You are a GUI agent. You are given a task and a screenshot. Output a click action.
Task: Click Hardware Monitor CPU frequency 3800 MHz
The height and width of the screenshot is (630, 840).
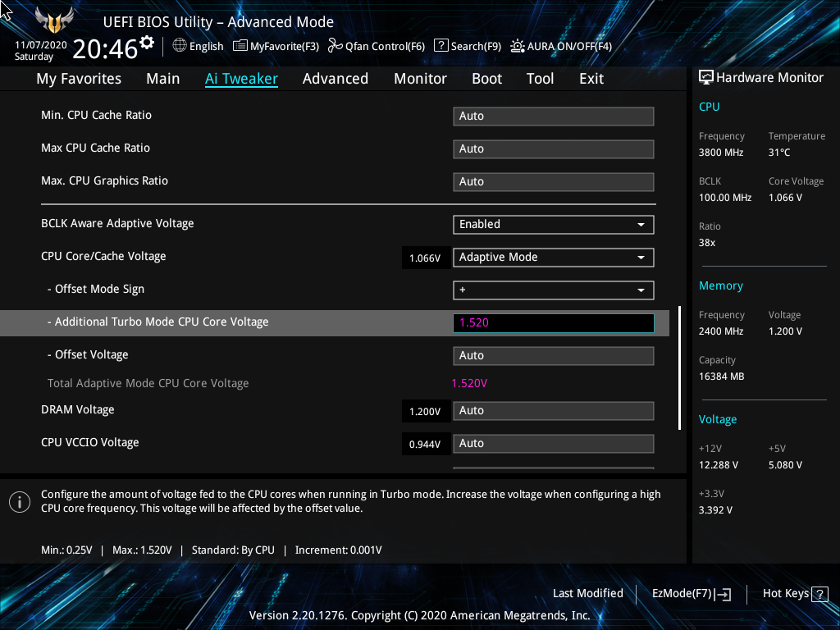[x=721, y=153]
